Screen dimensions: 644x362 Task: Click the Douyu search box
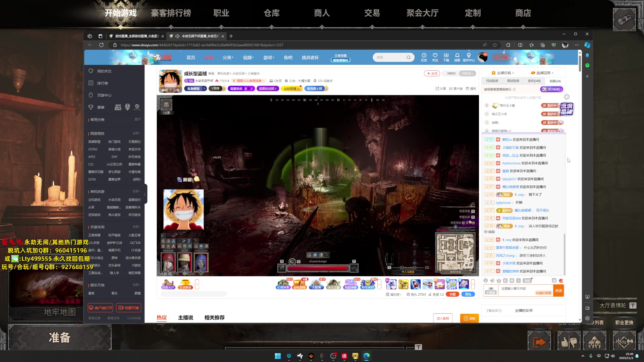click(393, 57)
